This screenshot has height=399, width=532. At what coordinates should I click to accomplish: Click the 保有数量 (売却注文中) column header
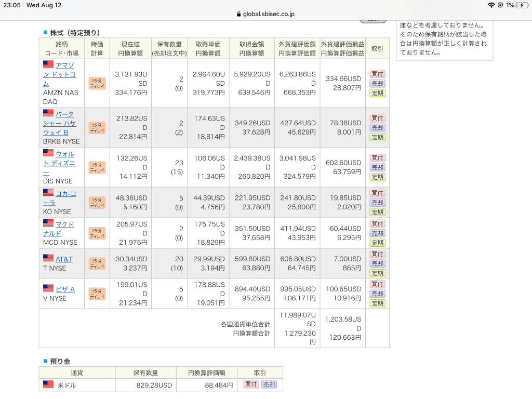point(169,48)
